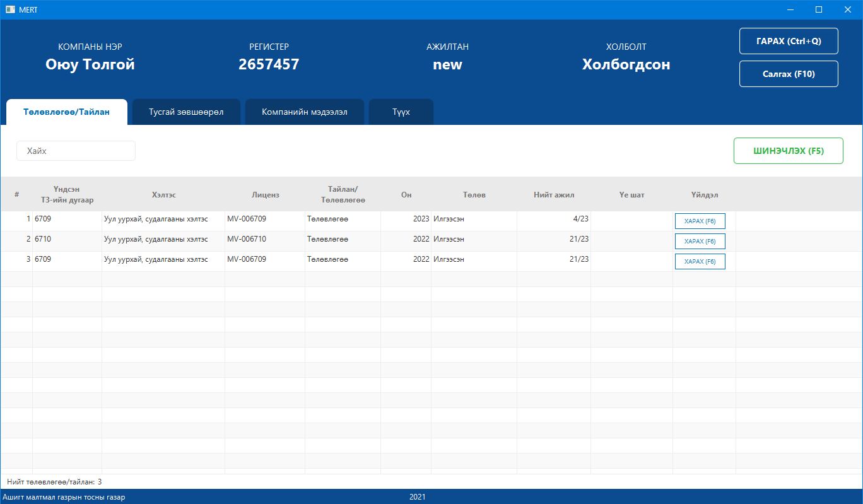Minimize the MERT window
This screenshot has height=504, width=863.
(790, 9)
